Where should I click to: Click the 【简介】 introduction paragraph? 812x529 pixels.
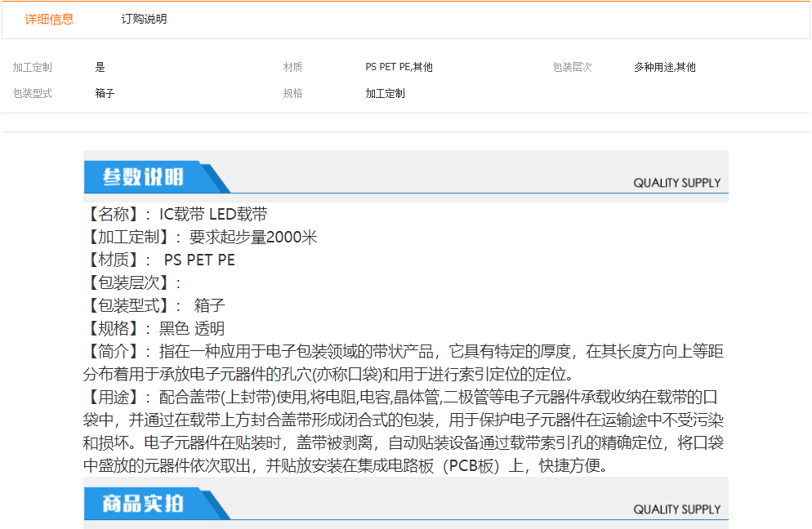point(404,363)
